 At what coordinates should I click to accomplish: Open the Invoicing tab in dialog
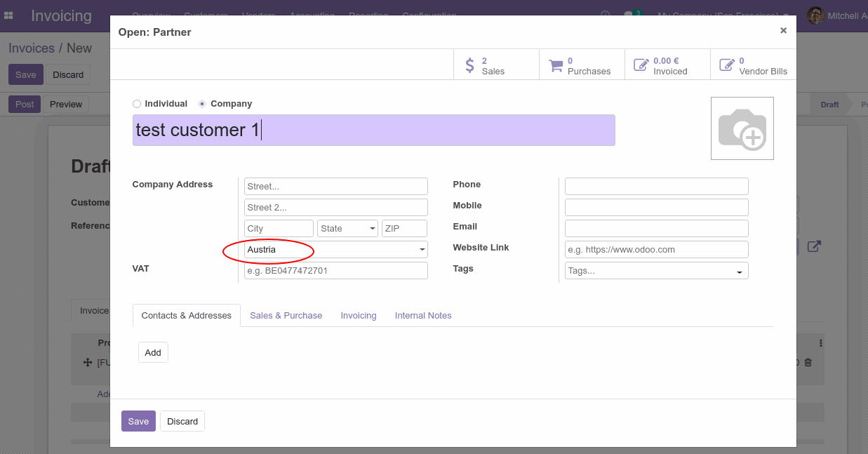tap(359, 316)
